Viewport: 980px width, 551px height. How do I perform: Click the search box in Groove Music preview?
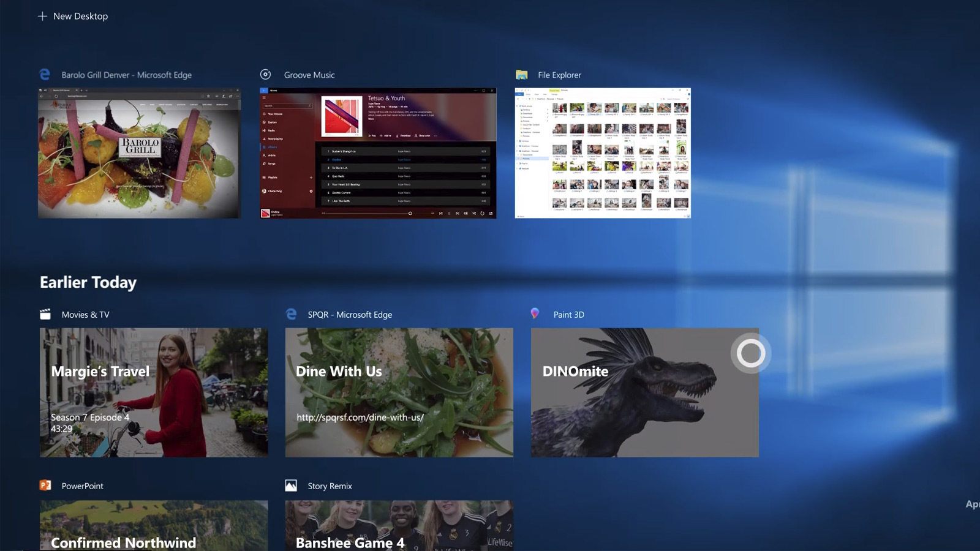287,105
